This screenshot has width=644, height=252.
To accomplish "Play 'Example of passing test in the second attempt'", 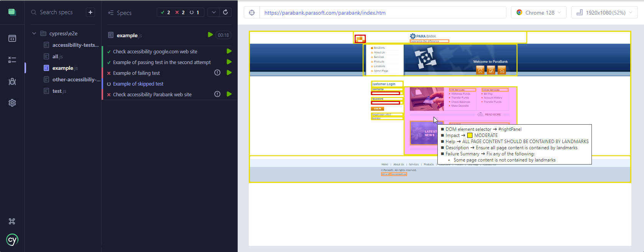I will pos(229,62).
